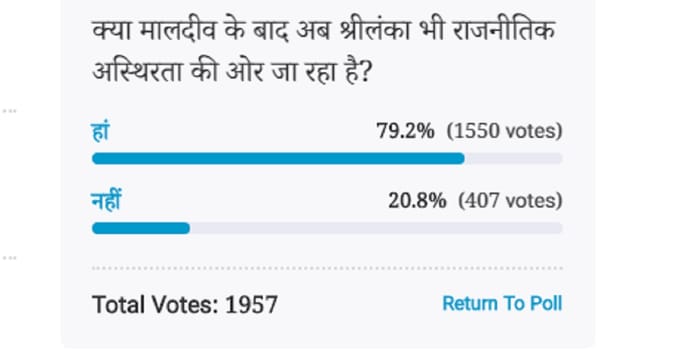
Task: Click the word श्रीलंका in the question
Action: [x=374, y=31]
